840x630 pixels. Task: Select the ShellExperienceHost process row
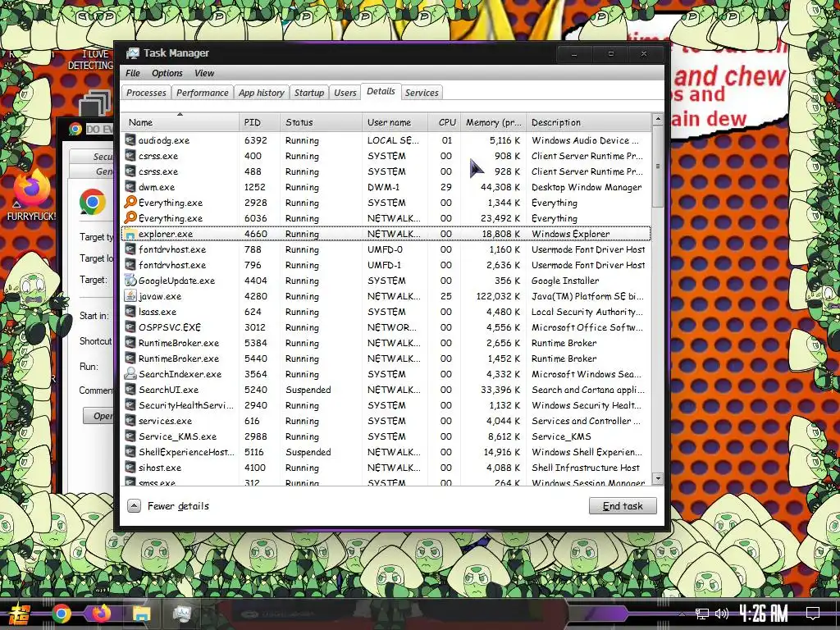coord(386,452)
